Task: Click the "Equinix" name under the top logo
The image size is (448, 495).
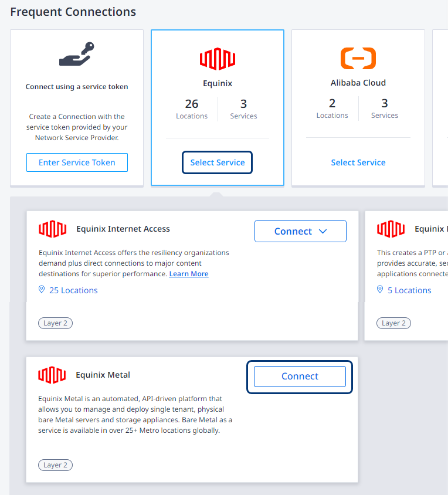Action: (218, 84)
